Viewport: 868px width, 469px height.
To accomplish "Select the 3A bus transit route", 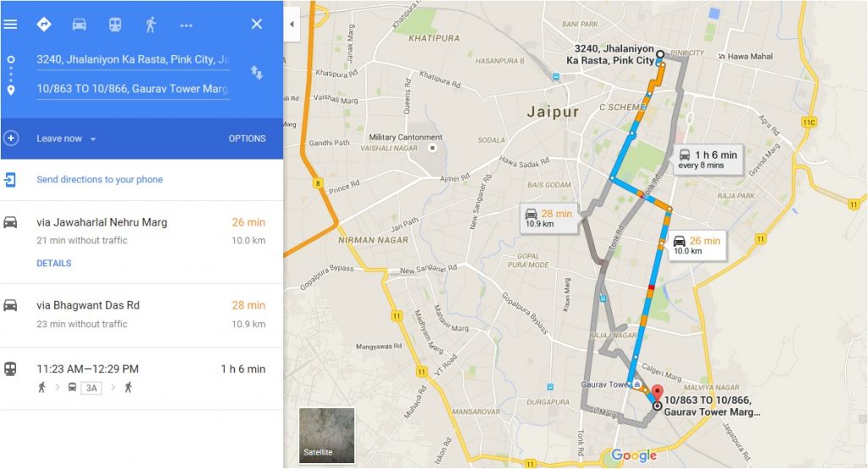I will (x=142, y=379).
